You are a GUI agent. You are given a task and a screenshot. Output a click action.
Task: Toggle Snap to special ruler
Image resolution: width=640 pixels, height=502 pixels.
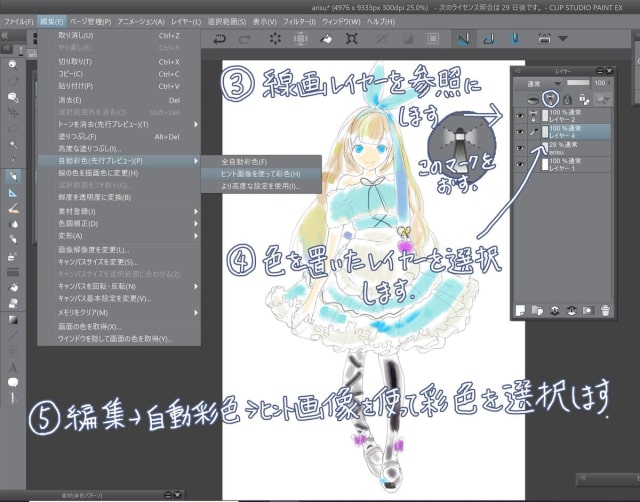[489, 39]
